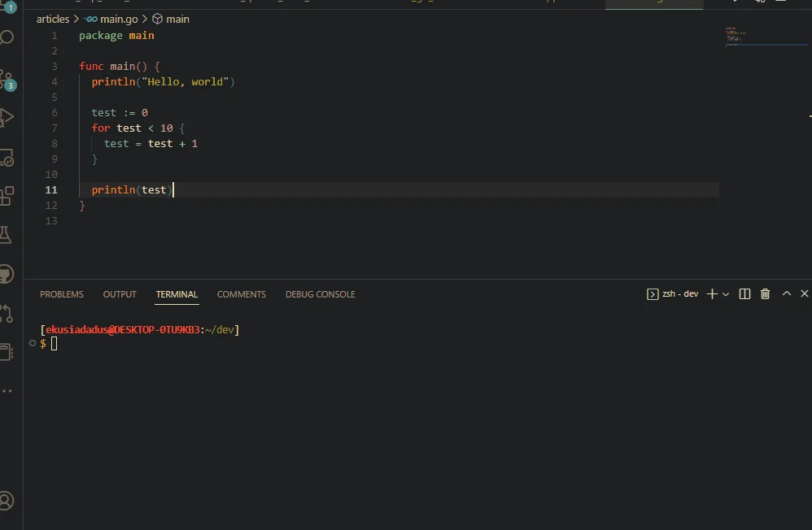The image size is (812, 530).
Task: Show additional views via the three dots
Action: (7, 391)
